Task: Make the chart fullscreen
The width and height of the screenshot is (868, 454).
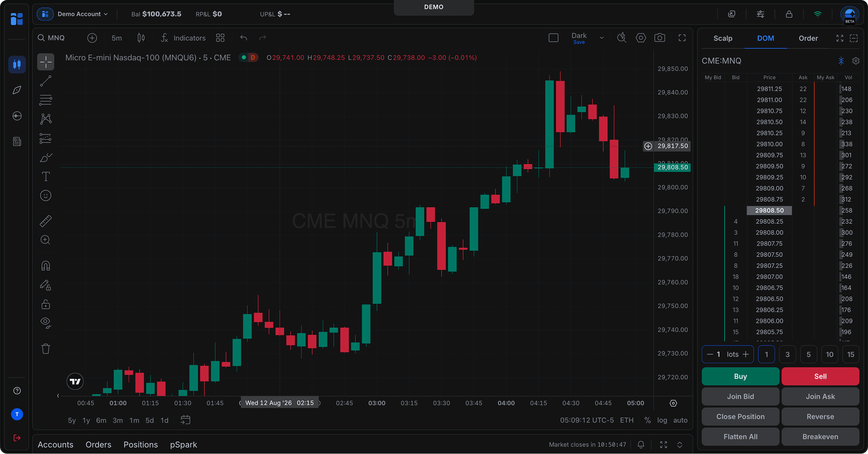Action: [682, 38]
